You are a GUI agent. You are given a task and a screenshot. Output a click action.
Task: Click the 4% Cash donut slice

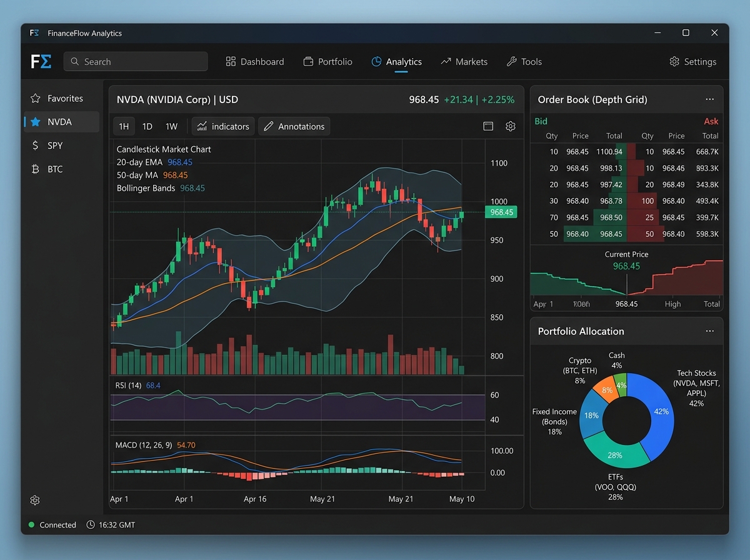tap(621, 385)
